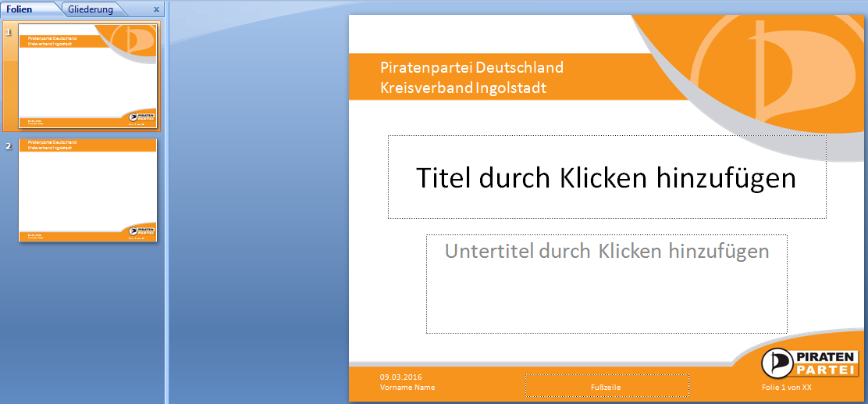
Task: Click the 'Kreisverband Ingolstadt' header line
Action: (x=463, y=88)
